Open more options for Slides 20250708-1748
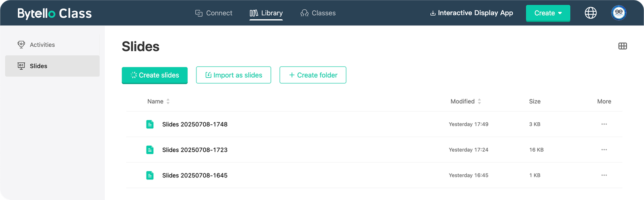Viewport: 644px width, 200px height. point(604,124)
